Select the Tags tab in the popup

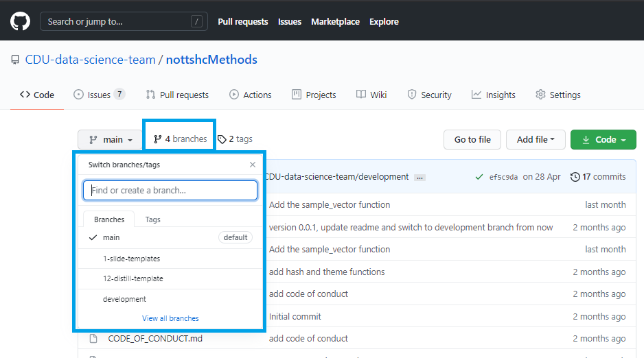(x=153, y=219)
